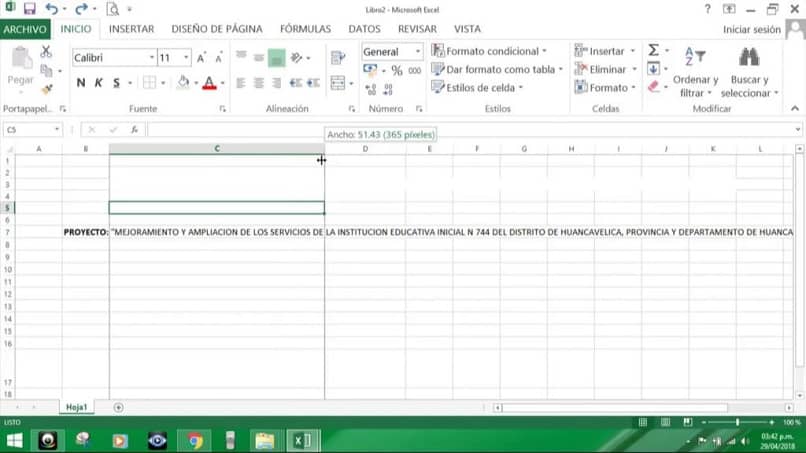Add new sheet with plus button
This screenshot has width=806, height=453.
click(118, 407)
